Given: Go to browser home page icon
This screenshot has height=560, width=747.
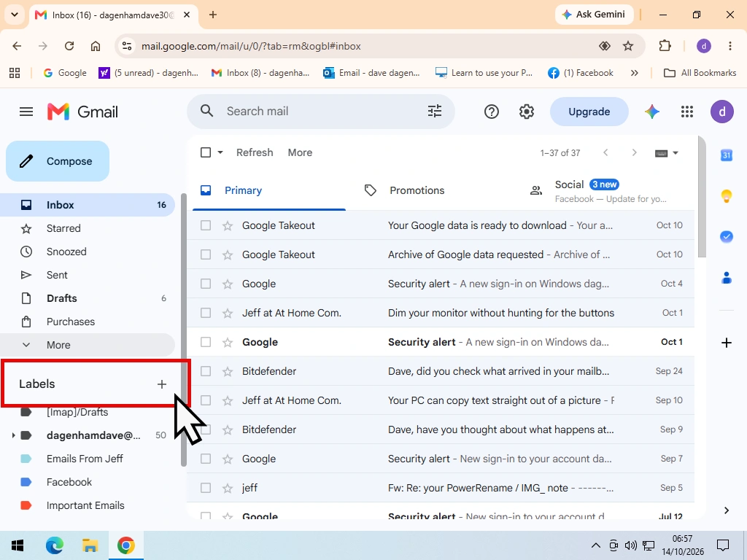Looking at the screenshot, I should 96,46.
